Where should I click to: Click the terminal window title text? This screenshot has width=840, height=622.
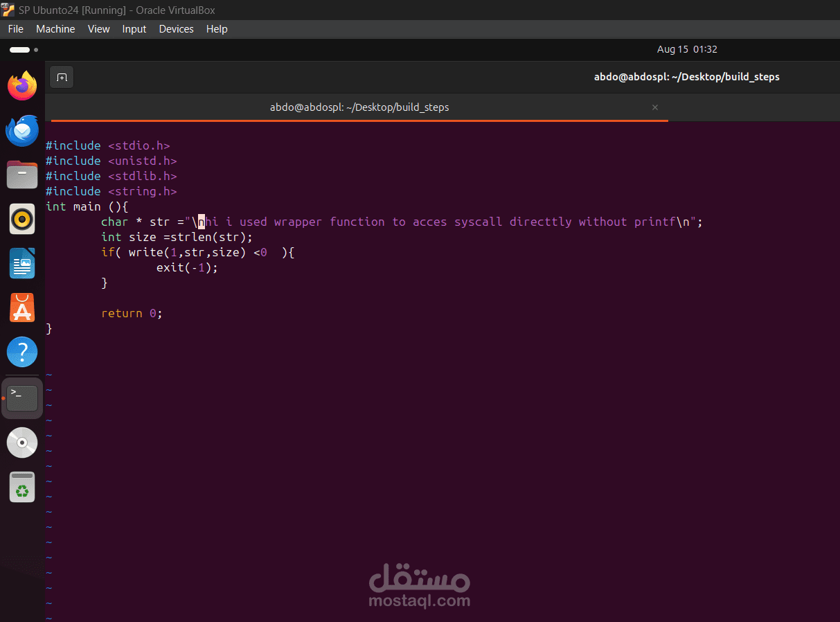pos(686,77)
